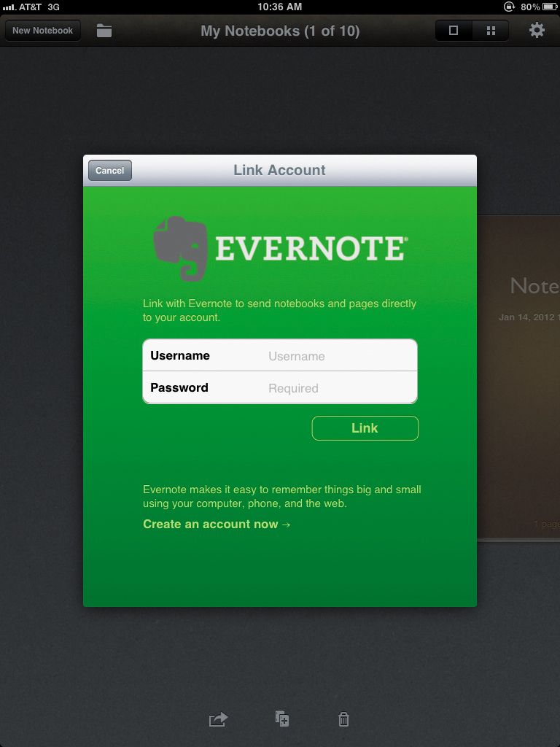
Task: Open the folder icon in the top bar
Action: coord(104,31)
